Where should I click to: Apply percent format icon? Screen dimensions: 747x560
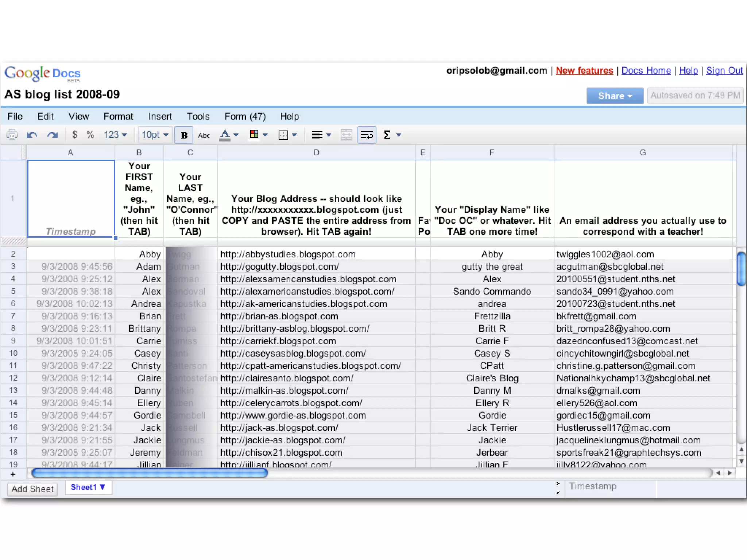pyautogui.click(x=90, y=135)
